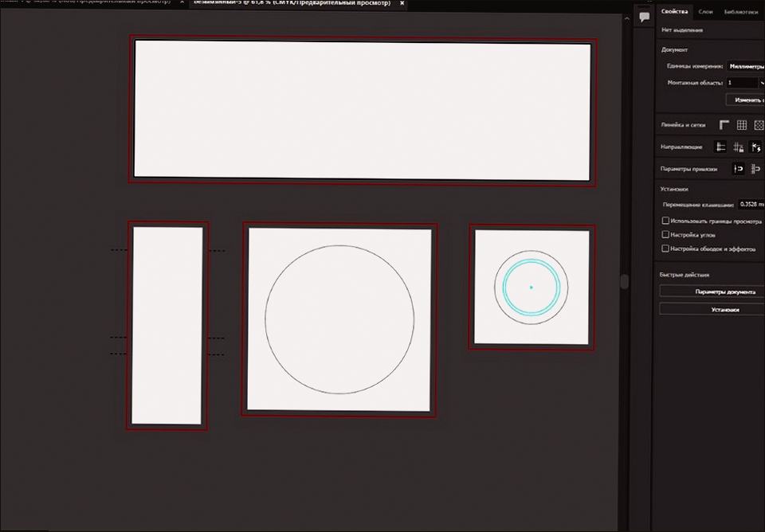Screen dimensions: 765x532
Task: Click the Установки section heading above Перемещение
Action: 674,189
